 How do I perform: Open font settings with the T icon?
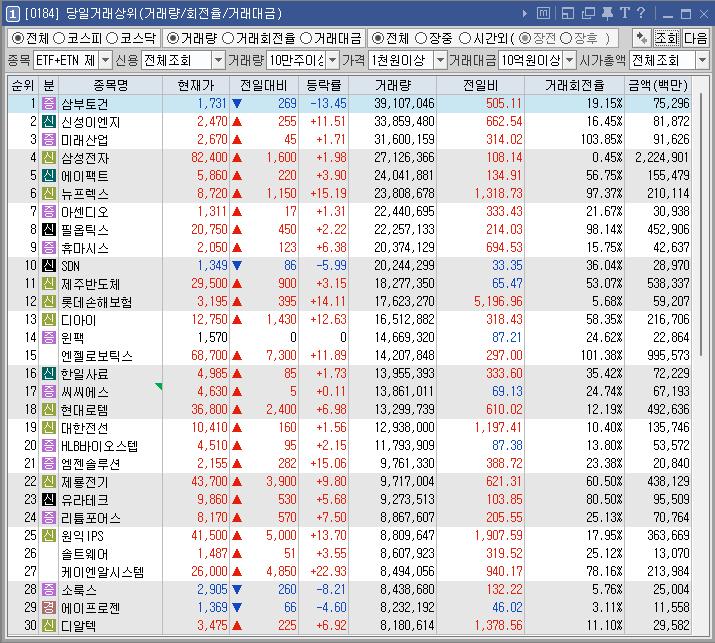[624, 13]
